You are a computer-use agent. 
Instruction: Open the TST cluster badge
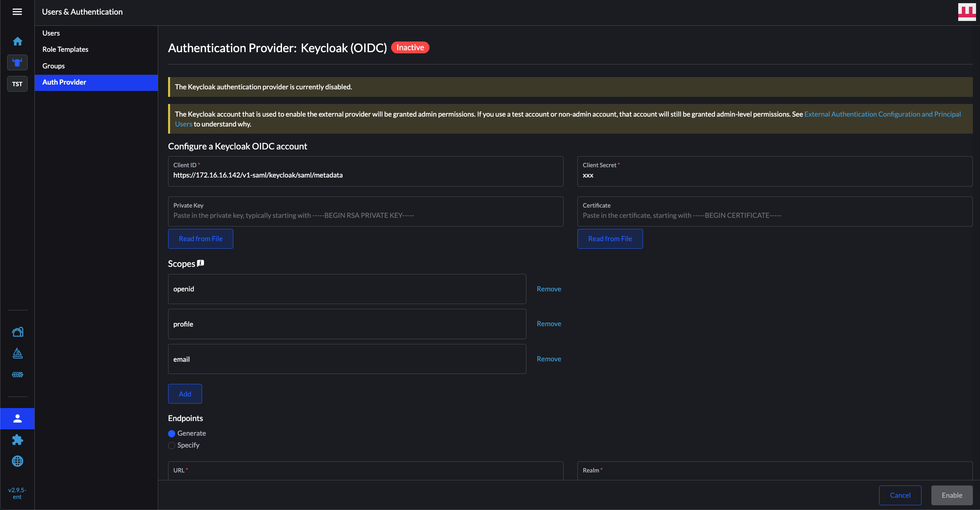17,84
